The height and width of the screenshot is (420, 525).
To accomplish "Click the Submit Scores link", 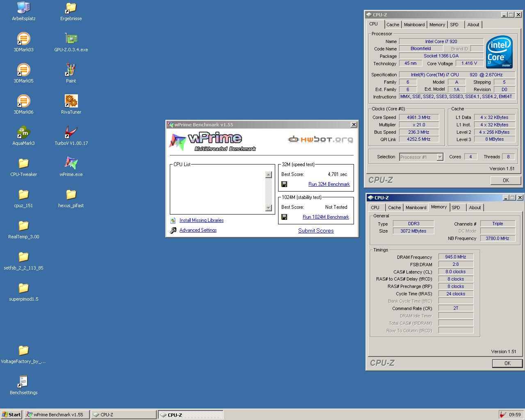I will tap(316, 231).
